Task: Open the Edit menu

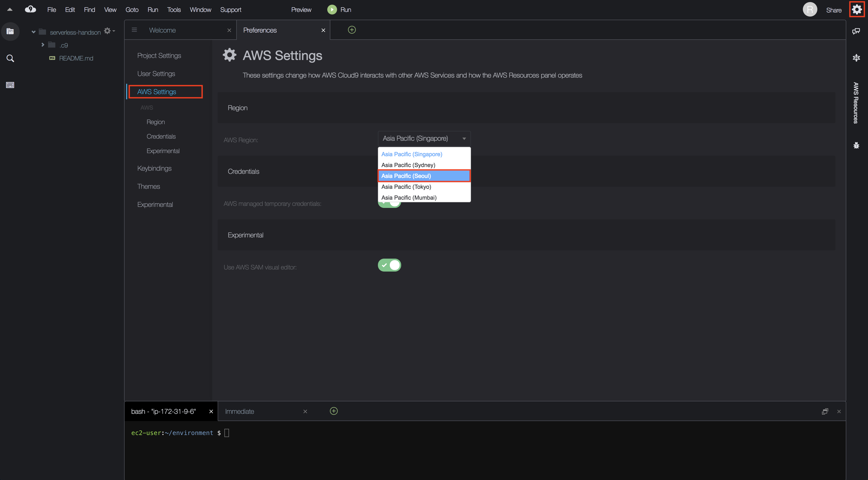Action: (x=70, y=10)
